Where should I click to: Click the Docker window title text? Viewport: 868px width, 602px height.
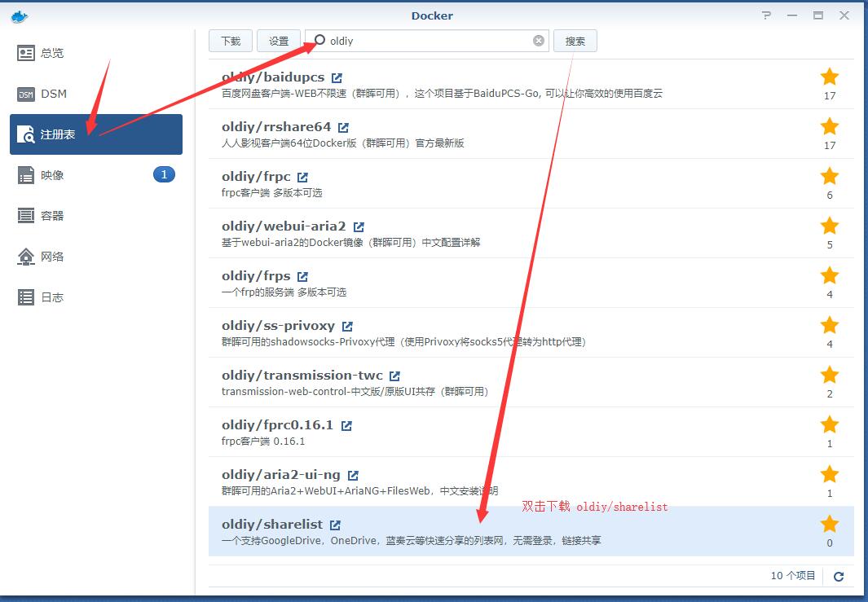tap(432, 16)
